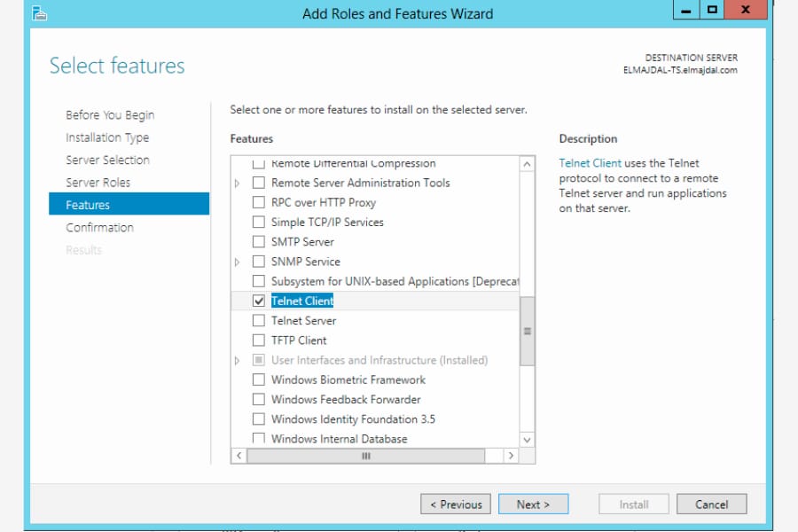This screenshot has height=532, width=798.
Task: Click the vertical scrollbar thumb in features list
Action: pos(528,332)
